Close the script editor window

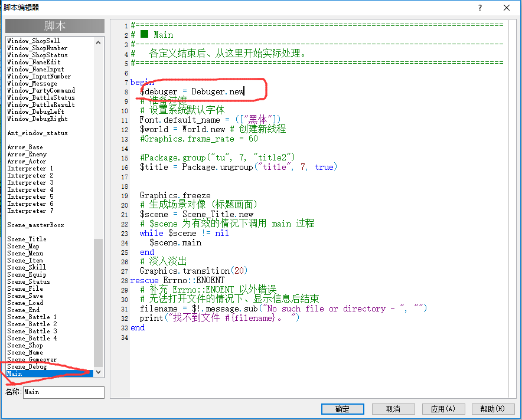tap(507, 8)
